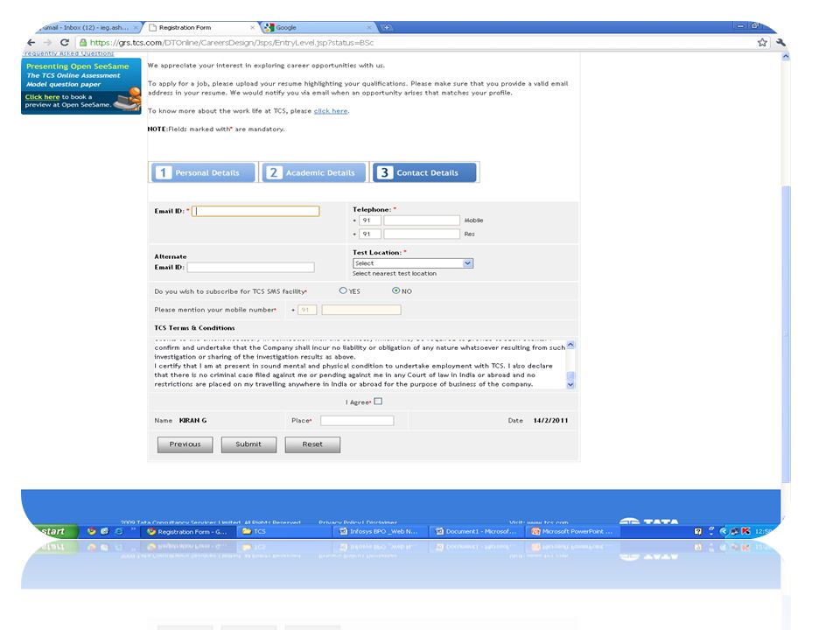The height and width of the screenshot is (630, 840).
Task: Click the Submit button
Action: pyautogui.click(x=248, y=444)
